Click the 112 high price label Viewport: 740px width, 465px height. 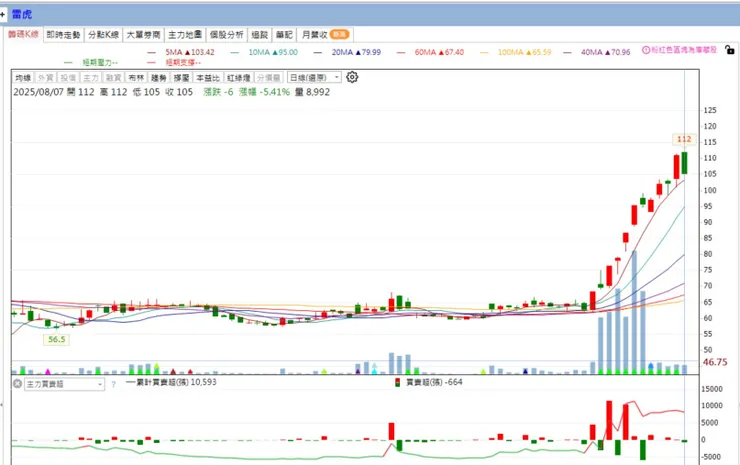pos(684,139)
